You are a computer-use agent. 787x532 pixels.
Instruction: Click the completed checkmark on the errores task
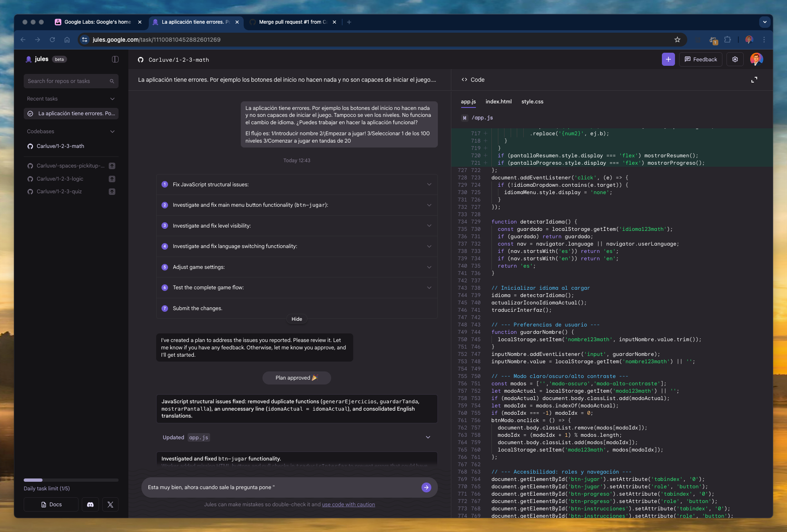pyautogui.click(x=30, y=113)
